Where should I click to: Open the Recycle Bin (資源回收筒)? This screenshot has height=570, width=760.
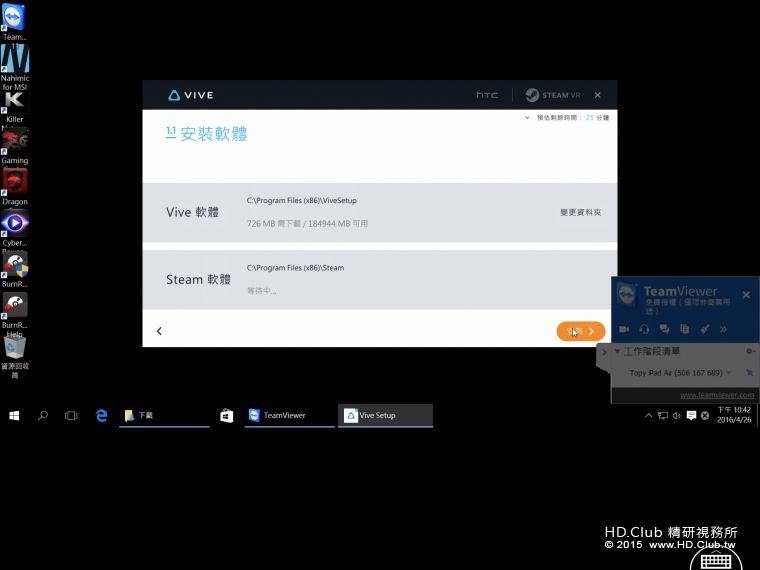coord(15,357)
